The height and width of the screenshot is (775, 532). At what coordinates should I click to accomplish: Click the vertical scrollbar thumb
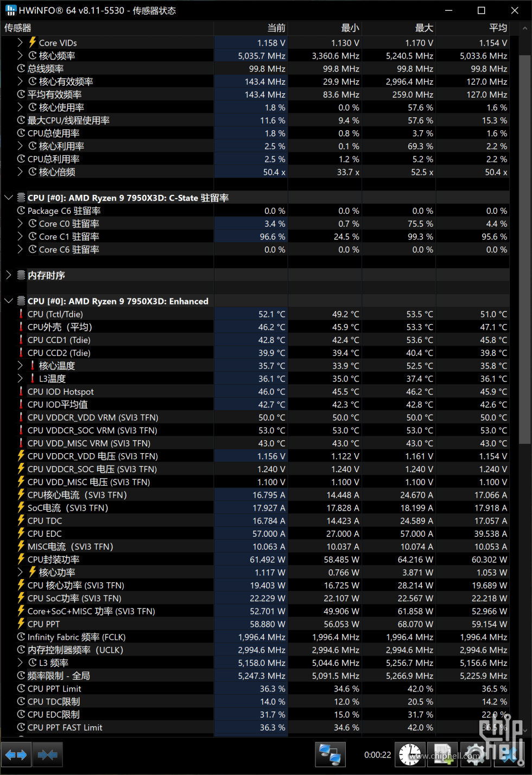pos(524,250)
